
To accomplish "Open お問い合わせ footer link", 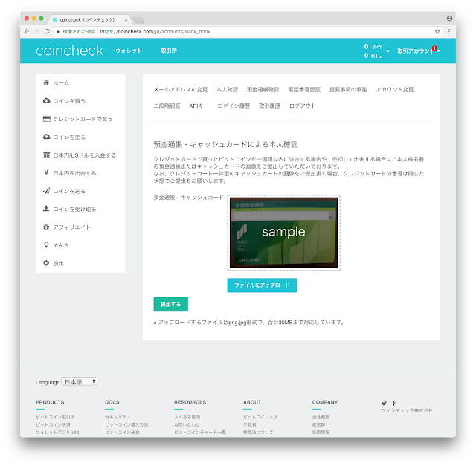I will [187, 424].
